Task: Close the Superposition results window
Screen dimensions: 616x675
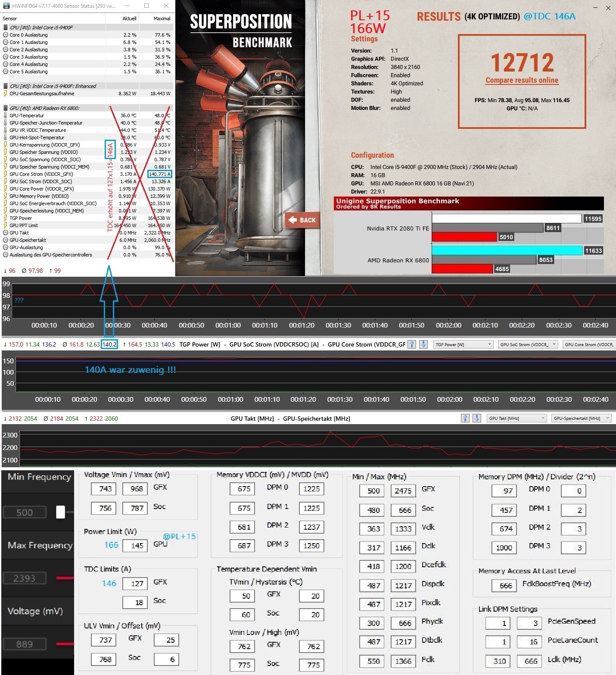Action: 608,8
